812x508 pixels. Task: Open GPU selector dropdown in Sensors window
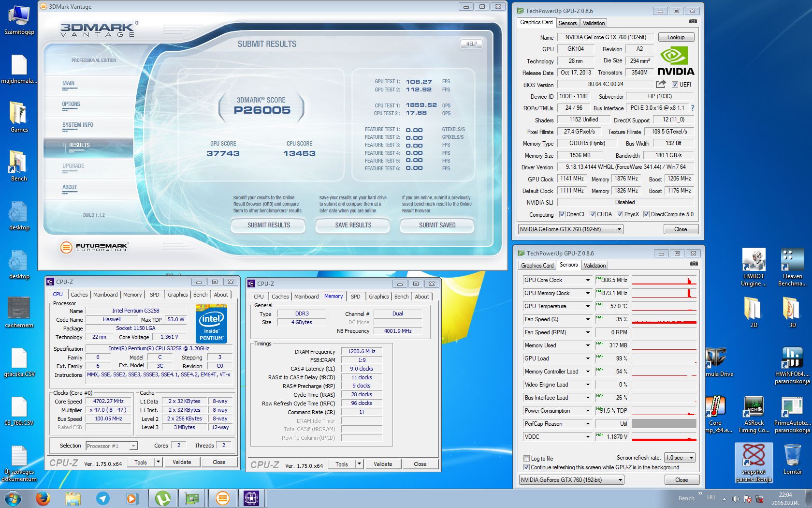tap(571, 480)
